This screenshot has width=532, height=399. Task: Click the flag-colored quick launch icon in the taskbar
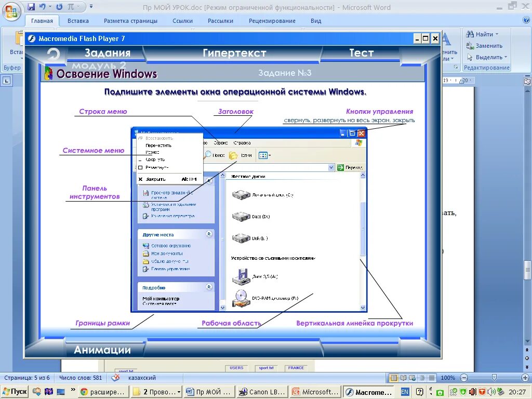[49, 392]
